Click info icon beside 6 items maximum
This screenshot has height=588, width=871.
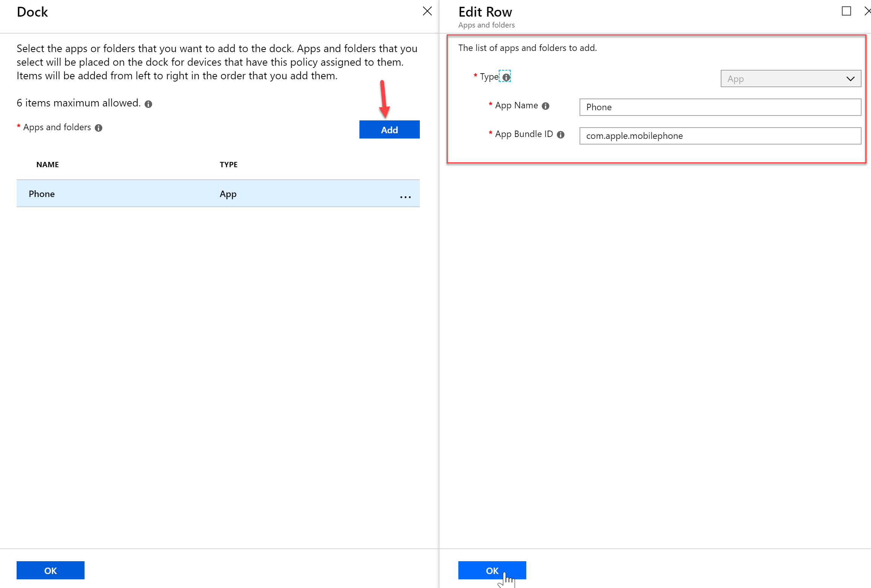[148, 104]
